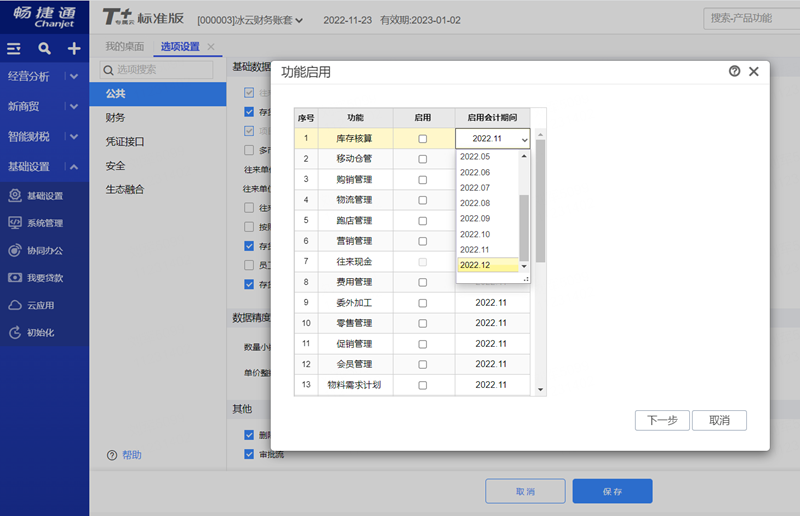Enable the 零售管理 checkbox
Screen dimensions: 800x516
coord(422,323)
